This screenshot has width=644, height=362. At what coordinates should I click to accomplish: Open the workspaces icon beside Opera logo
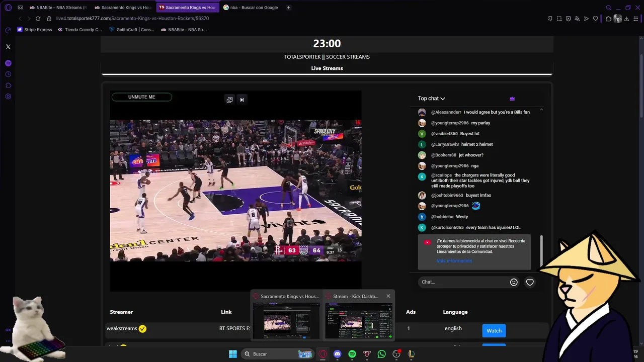coord(20,8)
